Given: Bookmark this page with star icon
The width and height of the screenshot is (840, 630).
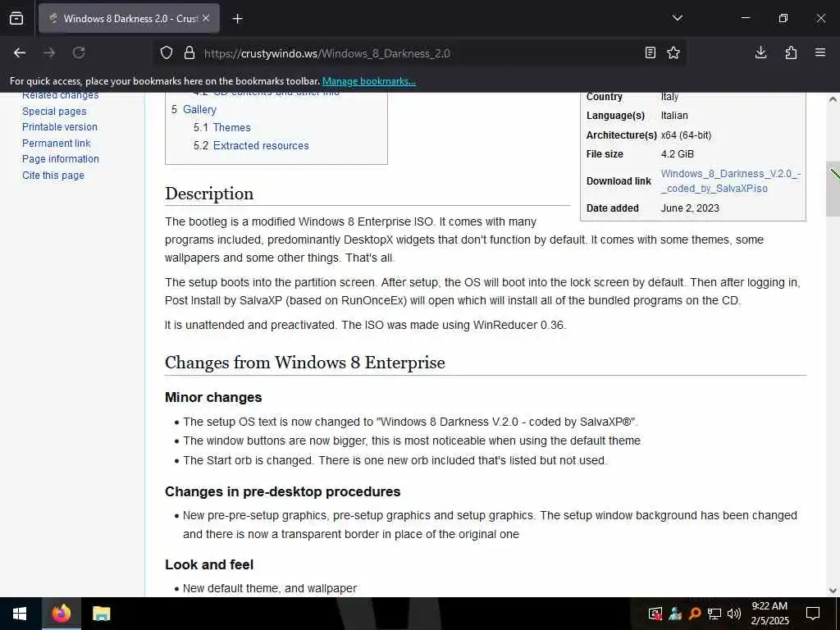Looking at the screenshot, I should point(673,53).
